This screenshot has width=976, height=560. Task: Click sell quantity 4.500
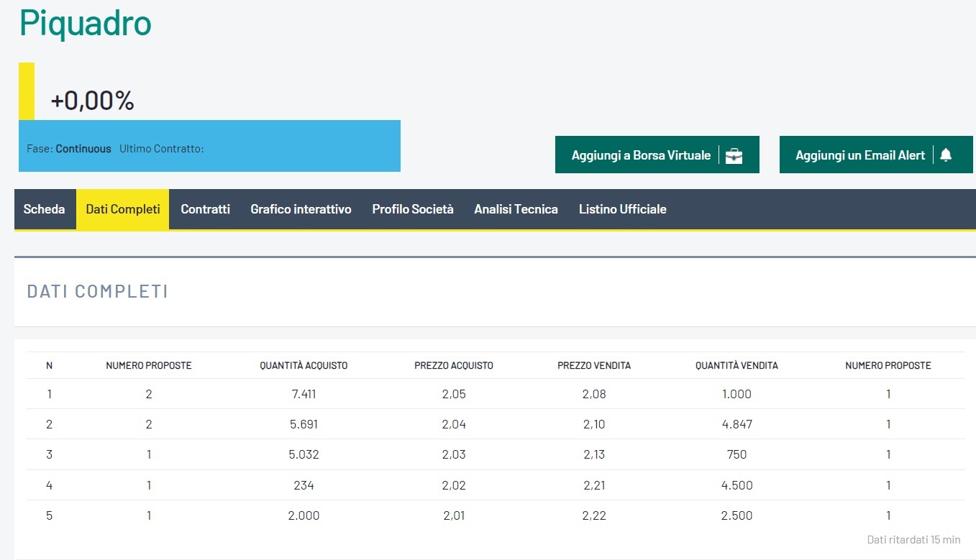[736, 485]
